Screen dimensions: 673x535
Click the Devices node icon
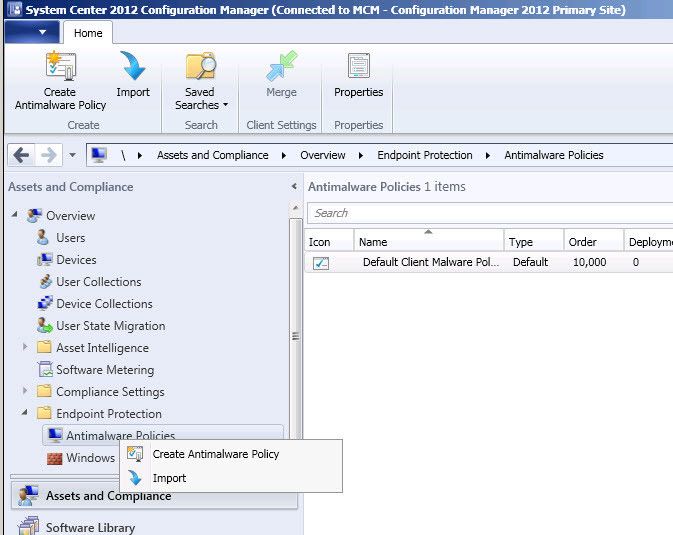[x=45, y=260]
